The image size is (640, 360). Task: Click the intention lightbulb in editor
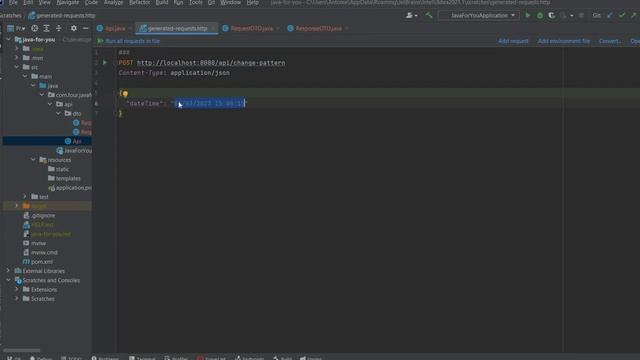(125, 94)
